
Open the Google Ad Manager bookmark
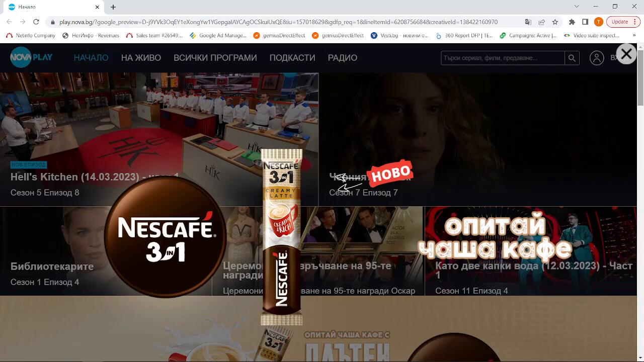(x=218, y=36)
